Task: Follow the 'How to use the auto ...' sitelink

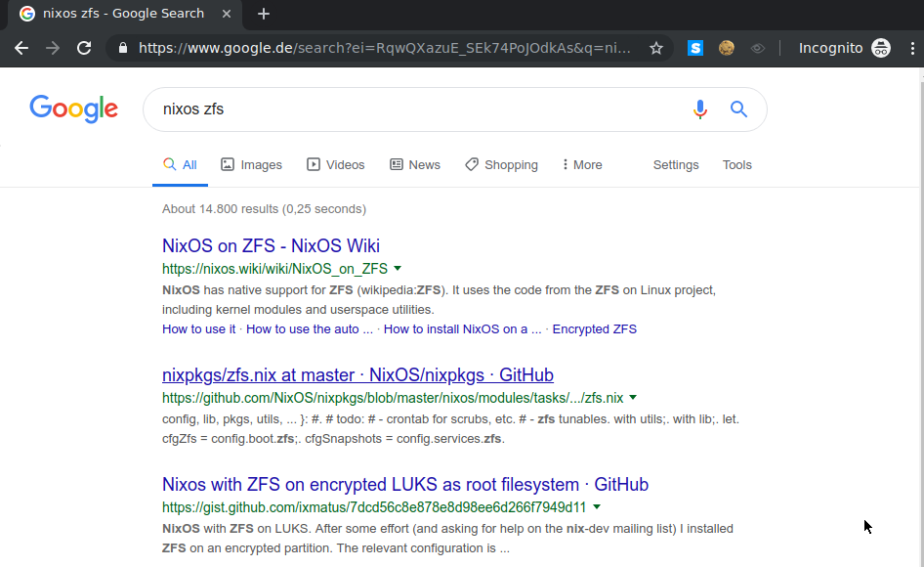Action: 310,329
